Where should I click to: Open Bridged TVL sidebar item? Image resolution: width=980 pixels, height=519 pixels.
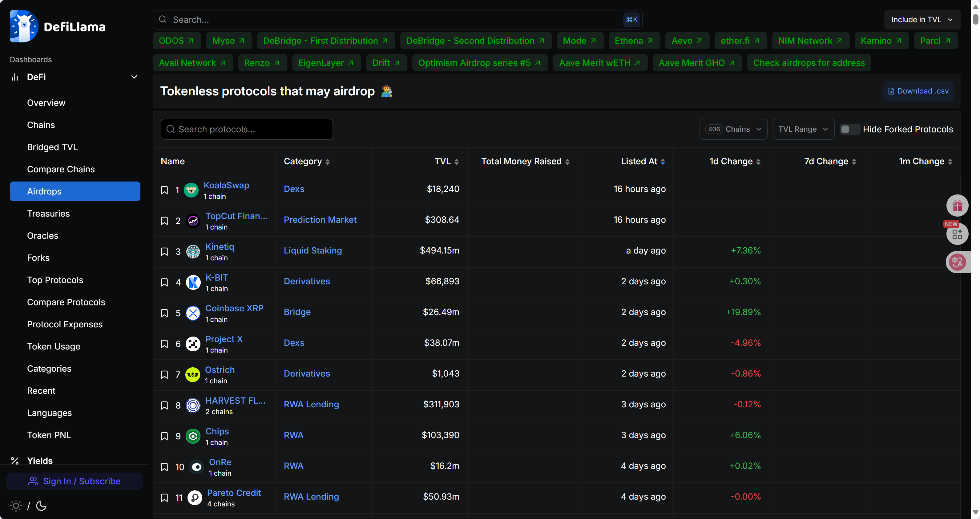(x=52, y=147)
